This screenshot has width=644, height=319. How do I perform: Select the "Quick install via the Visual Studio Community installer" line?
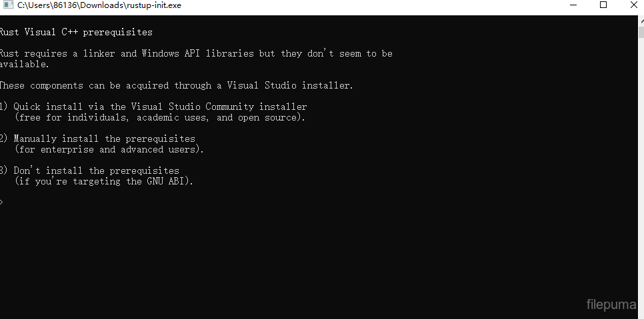(x=160, y=107)
